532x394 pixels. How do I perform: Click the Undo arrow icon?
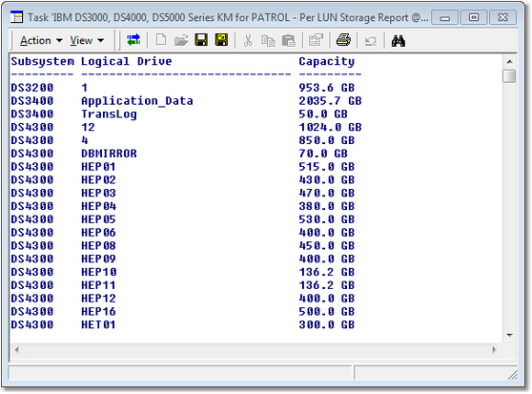click(x=371, y=41)
